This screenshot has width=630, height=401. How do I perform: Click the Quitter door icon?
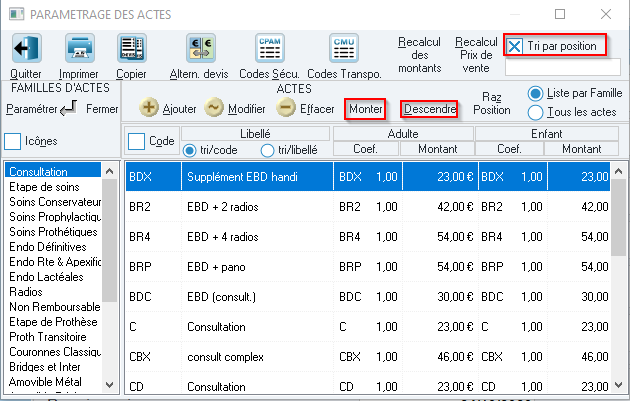[x=27, y=48]
